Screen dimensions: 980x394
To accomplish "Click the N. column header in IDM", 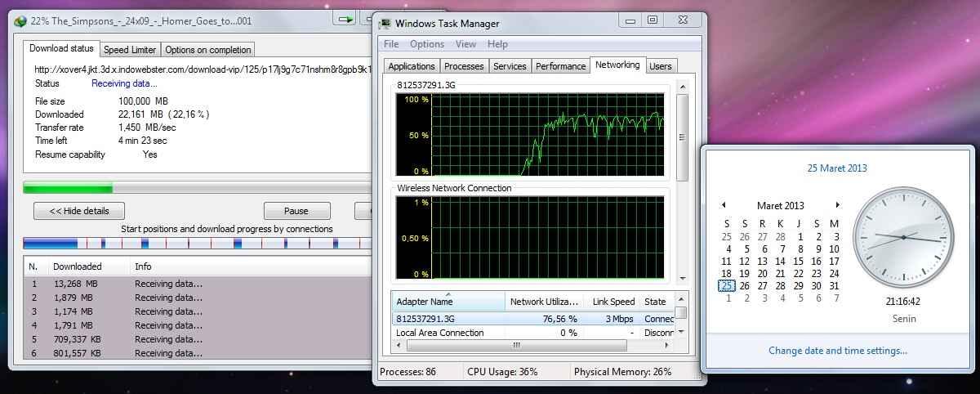I will [x=35, y=266].
